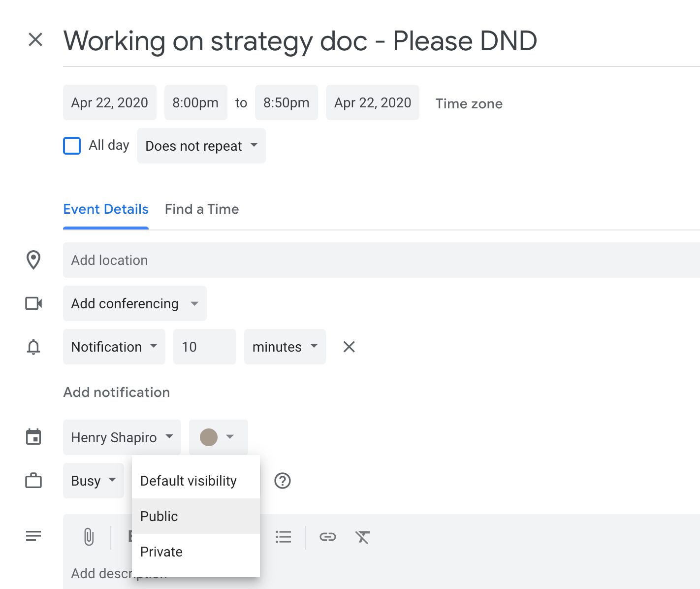Insert a link in the description
The height and width of the screenshot is (589, 700).
pos(327,537)
